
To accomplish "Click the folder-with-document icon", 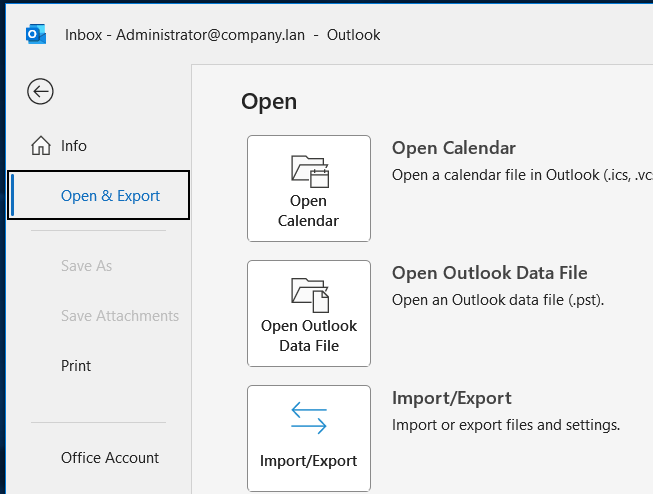I will (310, 295).
